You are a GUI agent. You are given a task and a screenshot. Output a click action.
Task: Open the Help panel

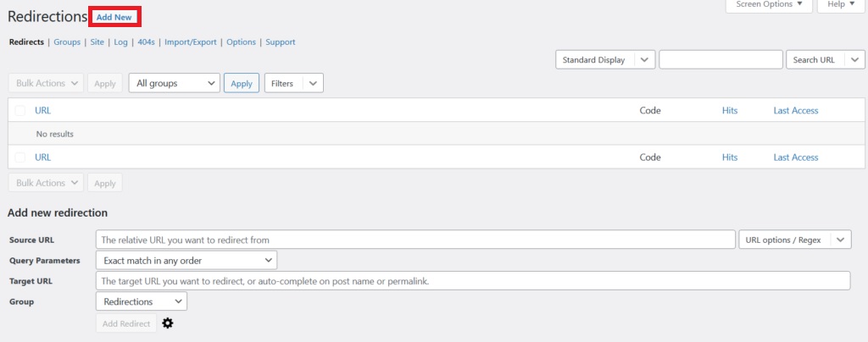tap(840, 5)
